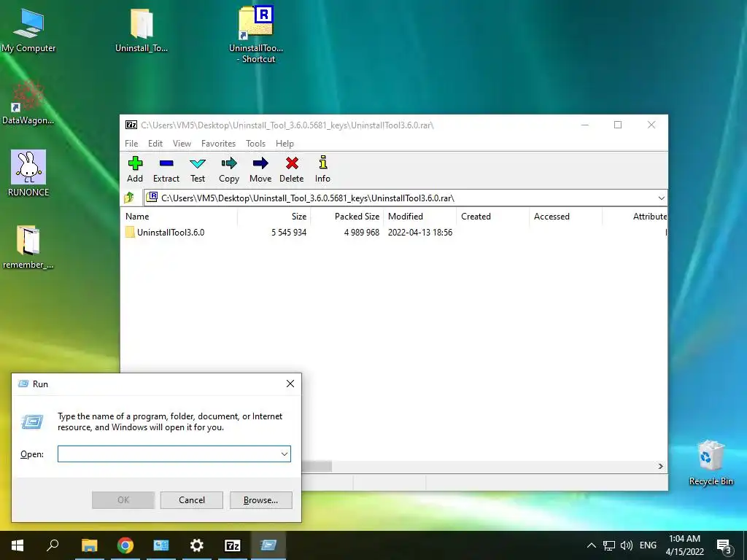Image resolution: width=747 pixels, height=560 pixels.
Task: Open the Help menu in 7-Zip
Action: click(285, 144)
